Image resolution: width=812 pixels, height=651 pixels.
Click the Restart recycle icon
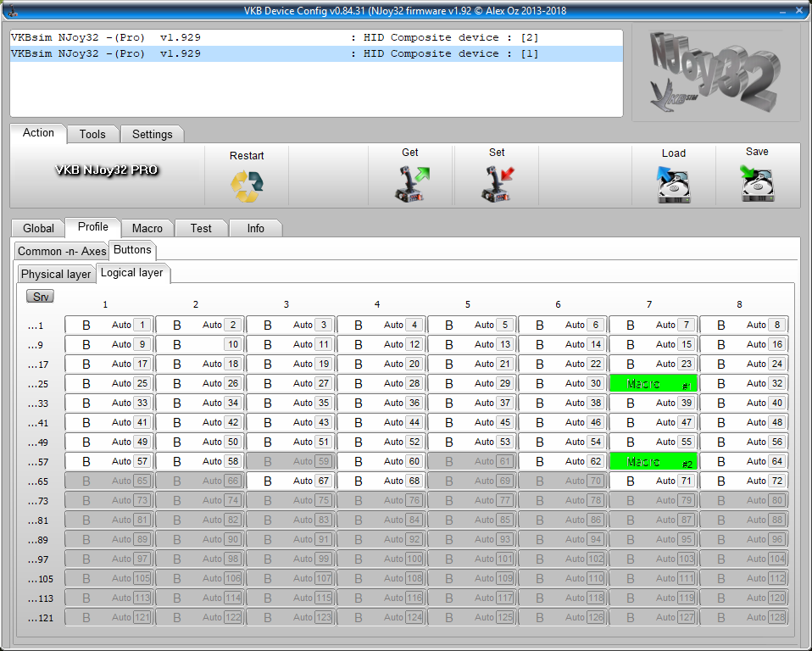(x=247, y=186)
